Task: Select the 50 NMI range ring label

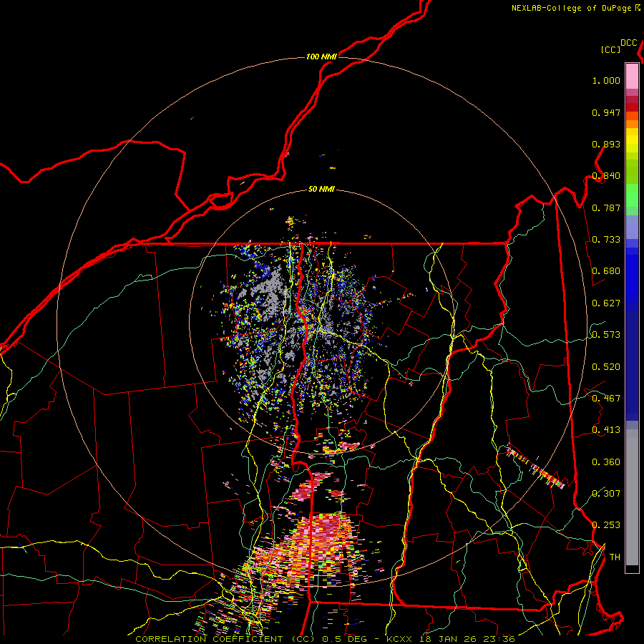Action: 321,189
